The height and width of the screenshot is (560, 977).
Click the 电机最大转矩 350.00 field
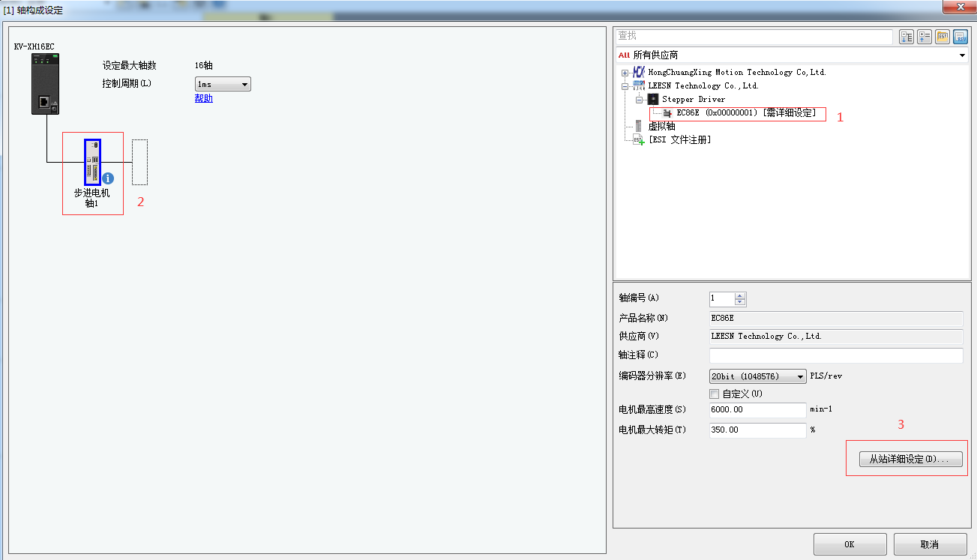click(x=757, y=430)
